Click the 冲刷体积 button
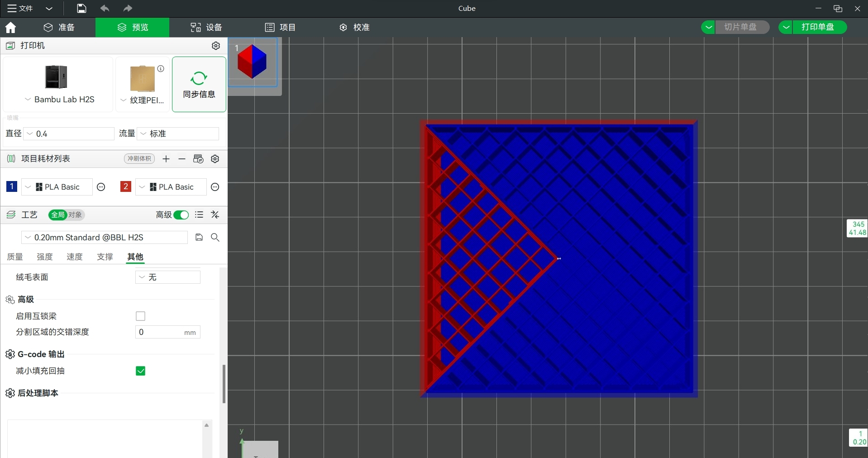 (x=139, y=159)
